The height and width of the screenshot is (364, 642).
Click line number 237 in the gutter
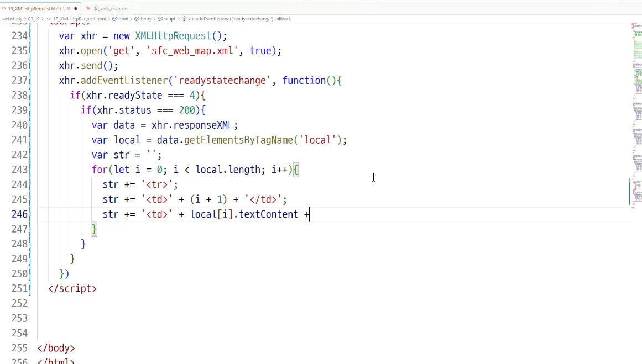point(20,81)
